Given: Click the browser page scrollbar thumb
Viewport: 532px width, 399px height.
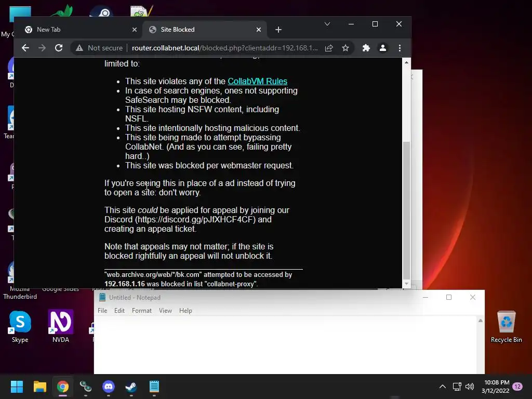Looking at the screenshot, I should click(x=406, y=210).
